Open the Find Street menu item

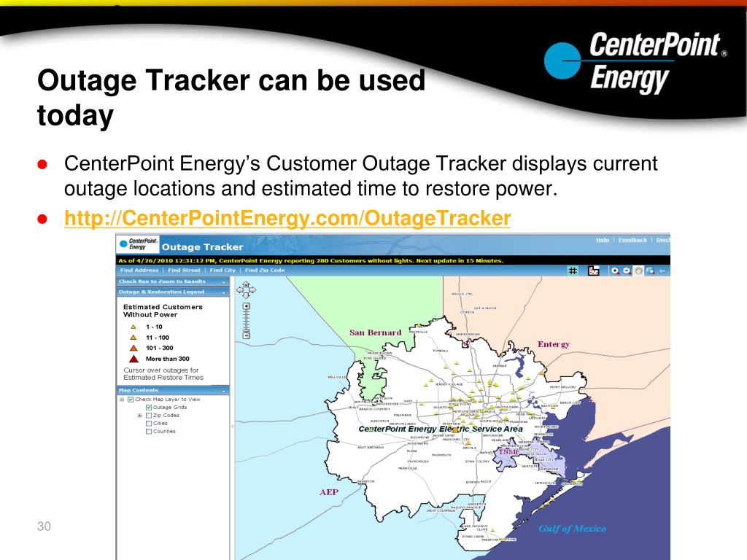184,270
